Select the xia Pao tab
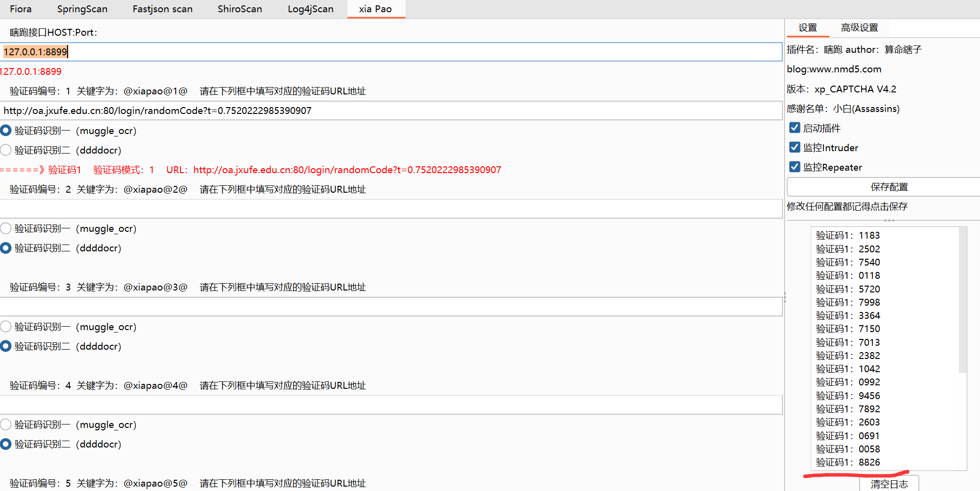 [x=375, y=9]
